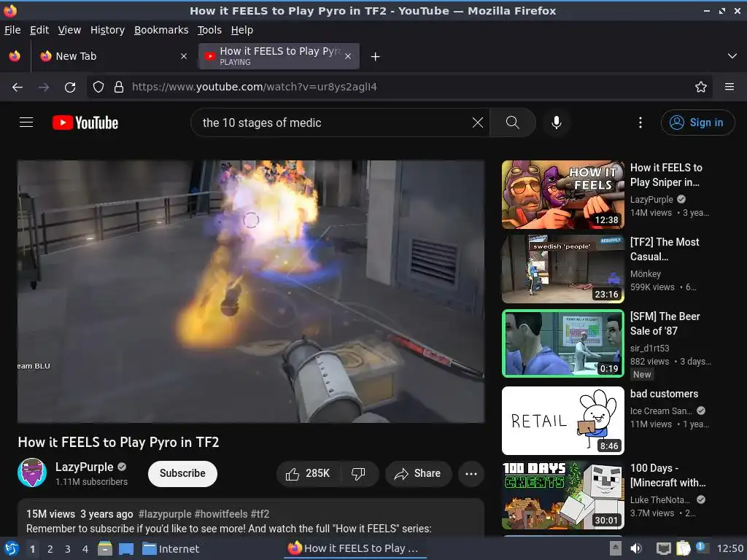Viewport: 747px width, 560px height.
Task: Click the #howitfeels hashtag
Action: 221,514
